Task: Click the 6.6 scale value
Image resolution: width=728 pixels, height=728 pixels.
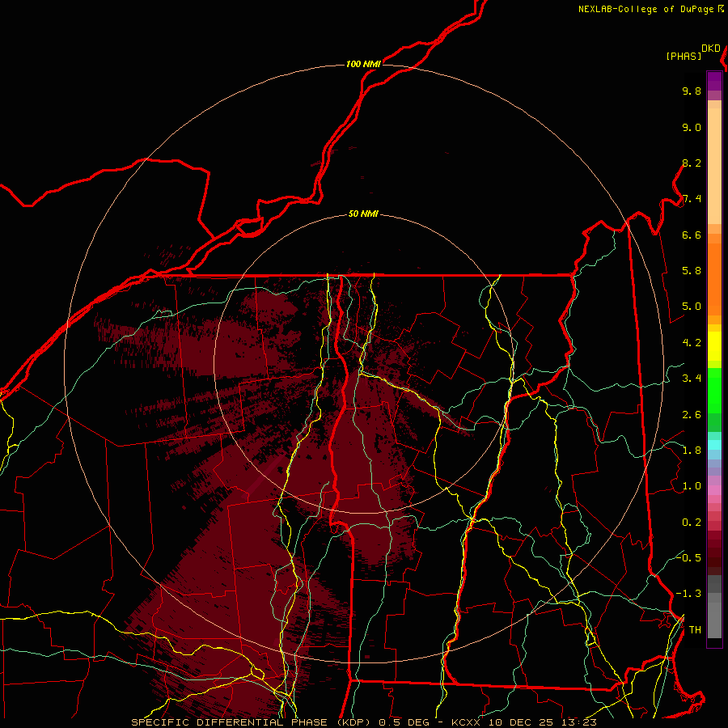Action: pyautogui.click(x=692, y=235)
